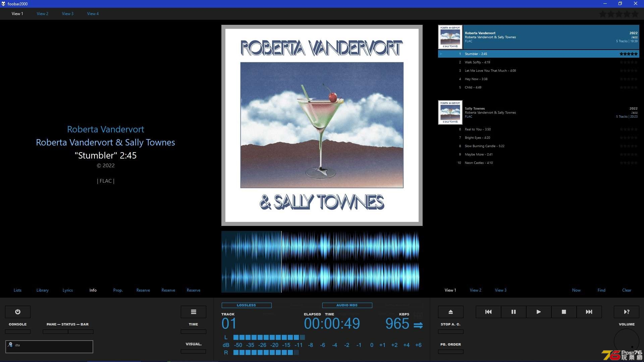The width and height of the screenshot is (644, 362).
Task: Select track 'Child - 4:49'
Action: (539, 87)
